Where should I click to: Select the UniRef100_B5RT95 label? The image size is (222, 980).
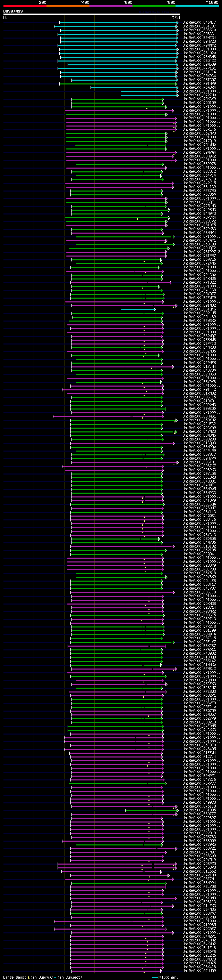point(199,550)
